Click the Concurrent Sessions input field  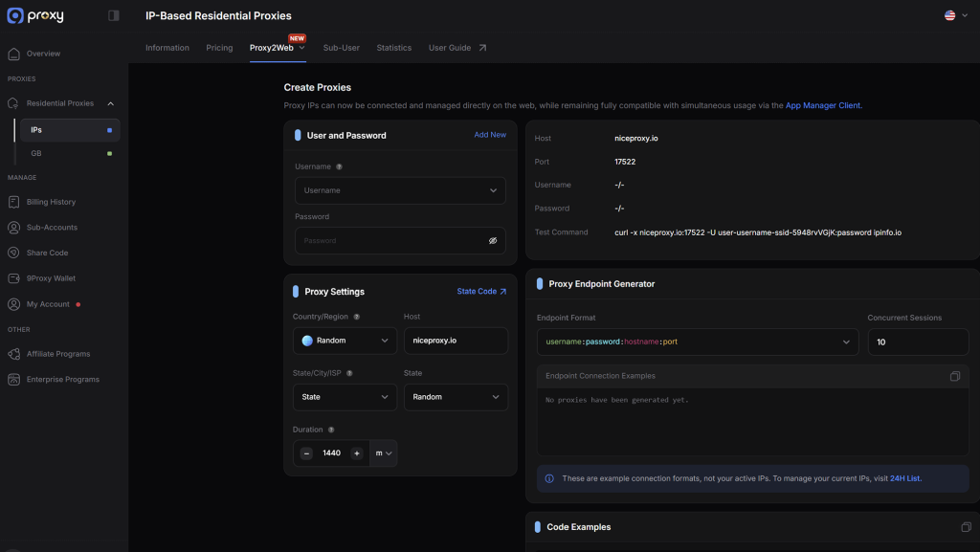(x=917, y=342)
